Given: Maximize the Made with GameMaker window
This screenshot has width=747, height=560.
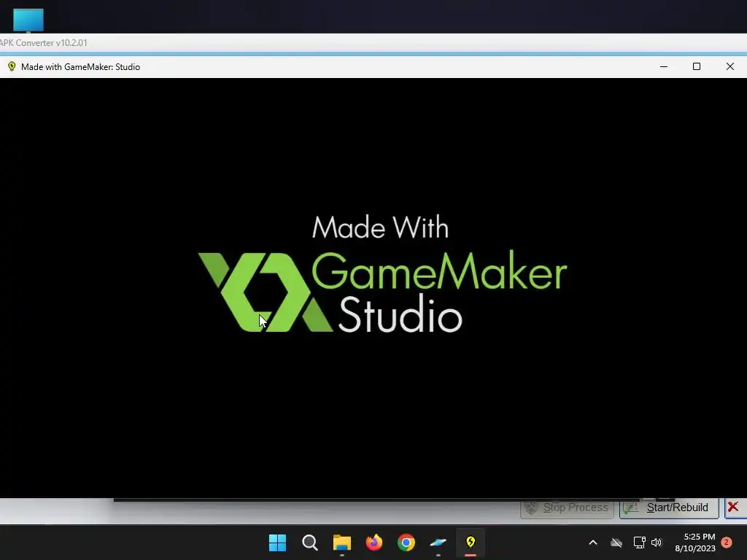Looking at the screenshot, I should pos(697,66).
